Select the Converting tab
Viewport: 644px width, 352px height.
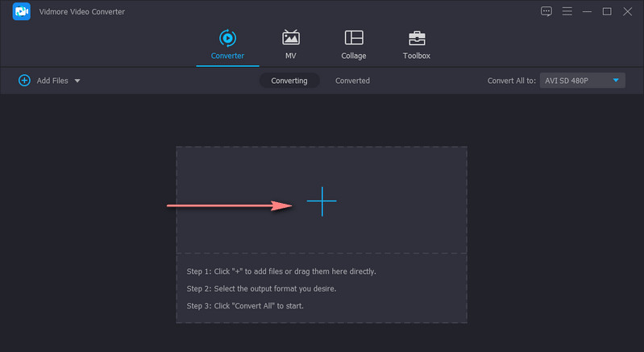[x=289, y=81]
